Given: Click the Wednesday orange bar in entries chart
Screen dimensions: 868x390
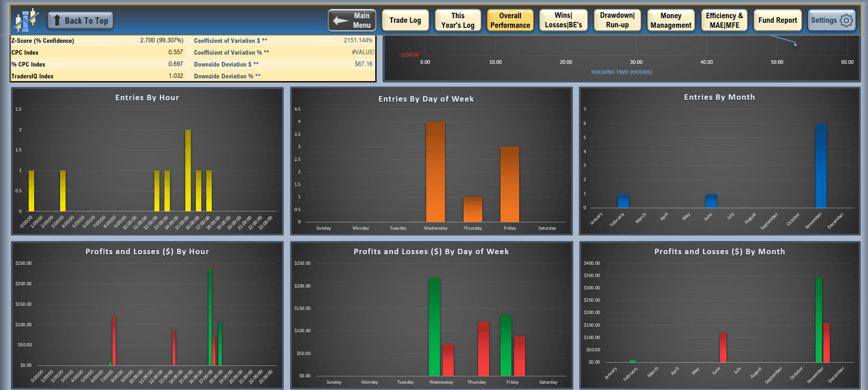Looking at the screenshot, I should point(435,172).
